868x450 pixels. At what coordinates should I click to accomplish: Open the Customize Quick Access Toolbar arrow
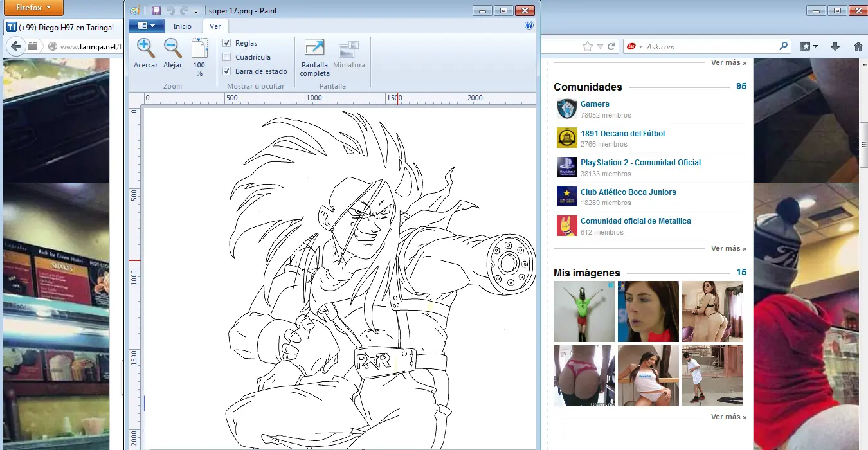coord(196,11)
